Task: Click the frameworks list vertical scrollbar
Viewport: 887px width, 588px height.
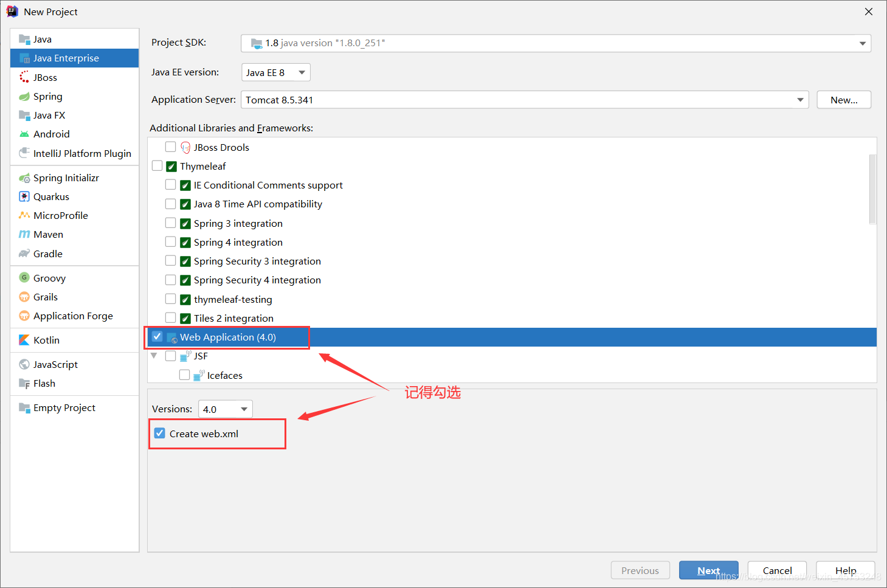Action: pos(873,189)
